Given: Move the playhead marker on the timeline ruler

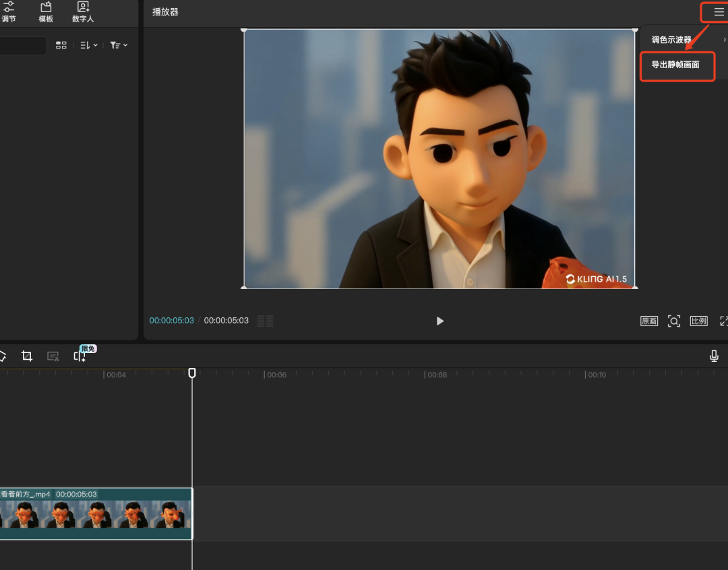Looking at the screenshot, I should click(193, 371).
